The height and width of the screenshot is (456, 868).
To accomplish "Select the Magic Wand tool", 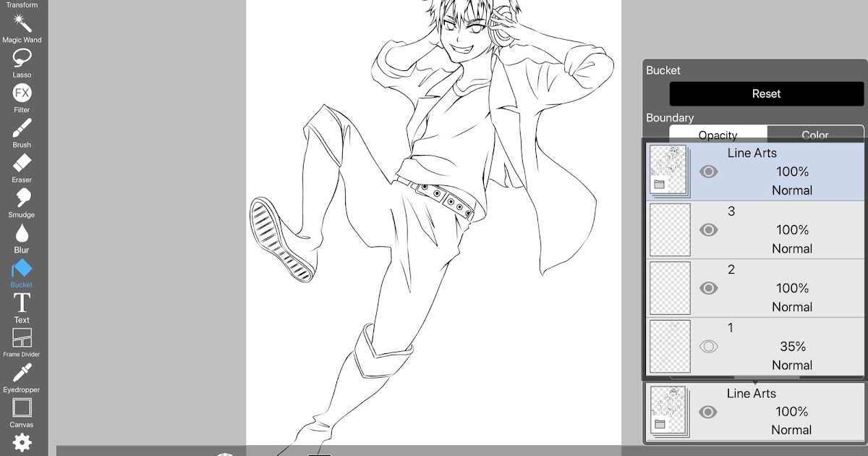I will [22, 25].
